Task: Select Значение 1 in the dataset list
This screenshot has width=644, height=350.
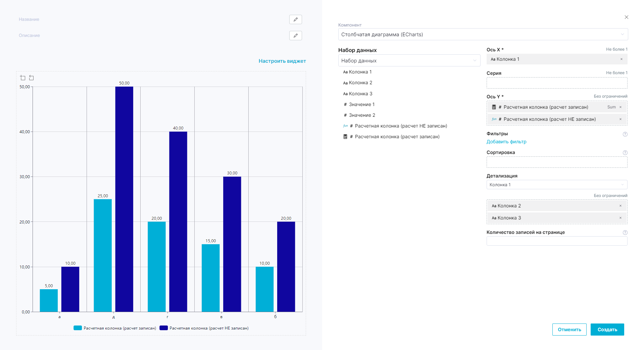Action: coord(361,105)
